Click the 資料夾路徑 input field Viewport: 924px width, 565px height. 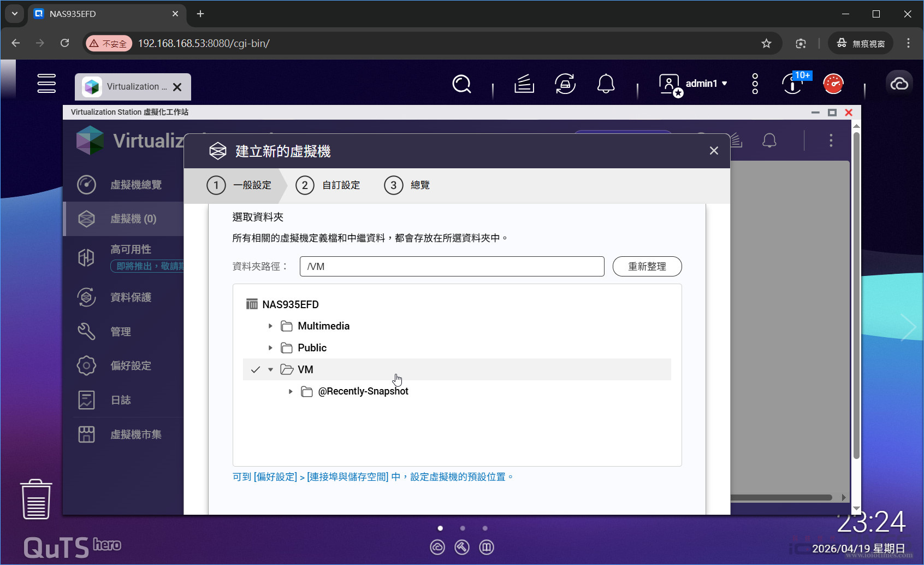point(452,267)
